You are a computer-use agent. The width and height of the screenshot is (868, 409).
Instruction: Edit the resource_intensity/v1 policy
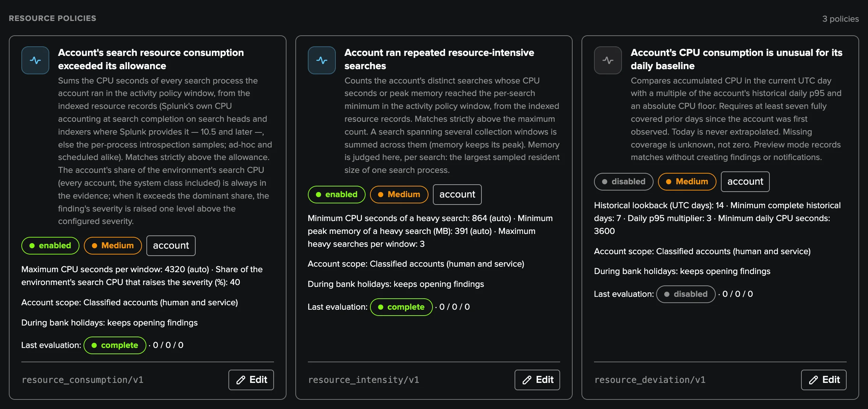click(537, 380)
